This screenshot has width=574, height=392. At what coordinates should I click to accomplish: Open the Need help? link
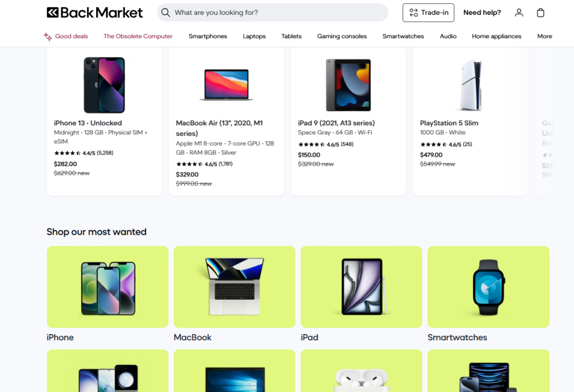pyautogui.click(x=482, y=13)
